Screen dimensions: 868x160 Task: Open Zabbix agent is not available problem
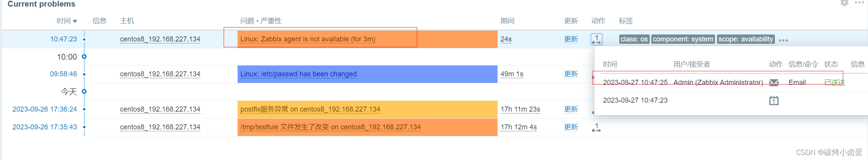click(307, 39)
